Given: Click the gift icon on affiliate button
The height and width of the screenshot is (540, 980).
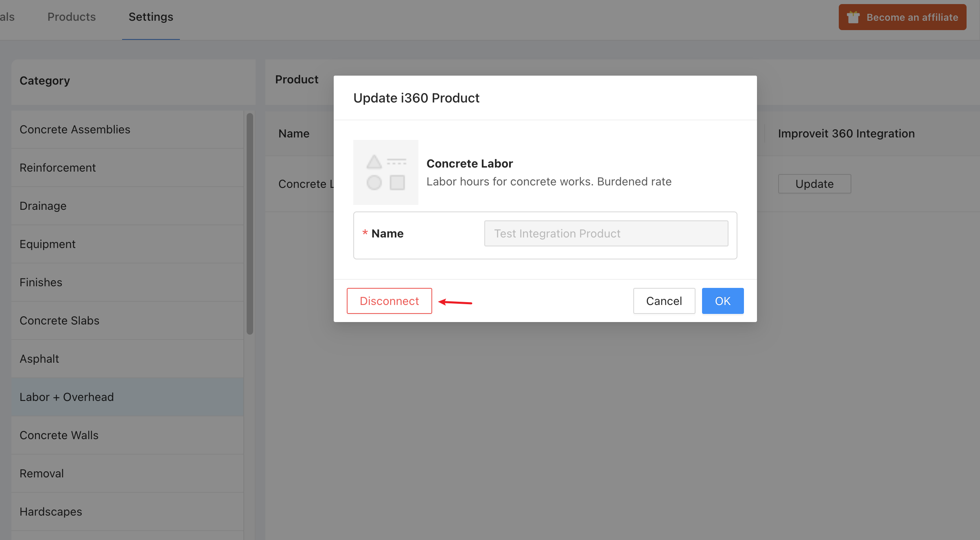Looking at the screenshot, I should click(853, 17).
